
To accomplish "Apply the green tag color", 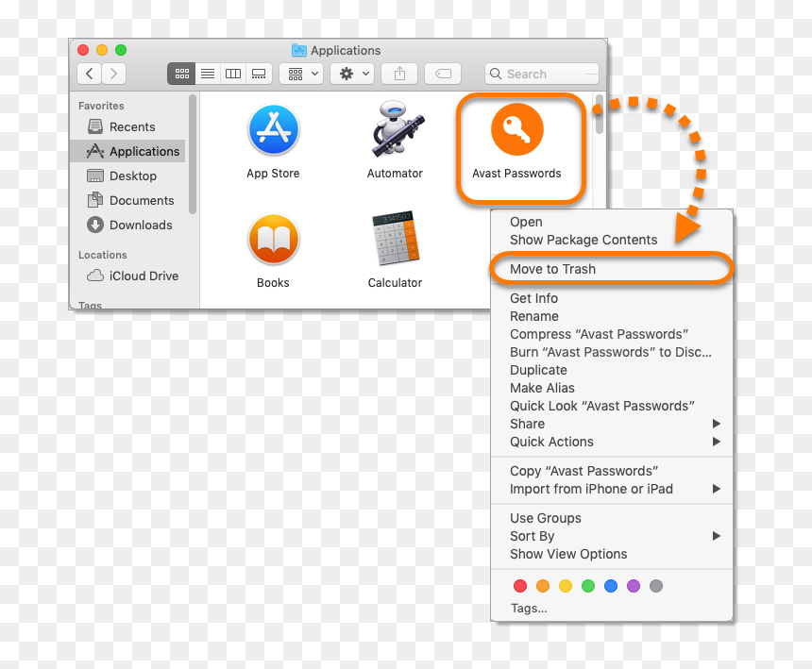I will (588, 586).
